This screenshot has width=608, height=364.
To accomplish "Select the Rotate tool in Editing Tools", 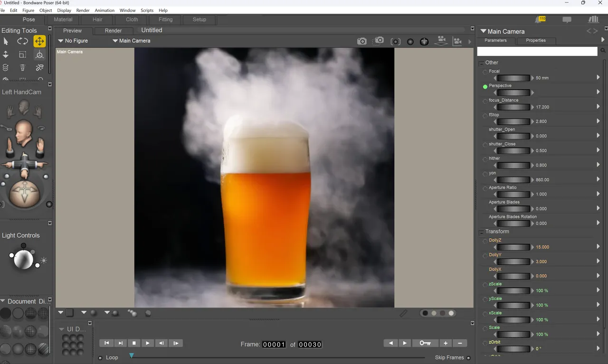I will (22, 42).
